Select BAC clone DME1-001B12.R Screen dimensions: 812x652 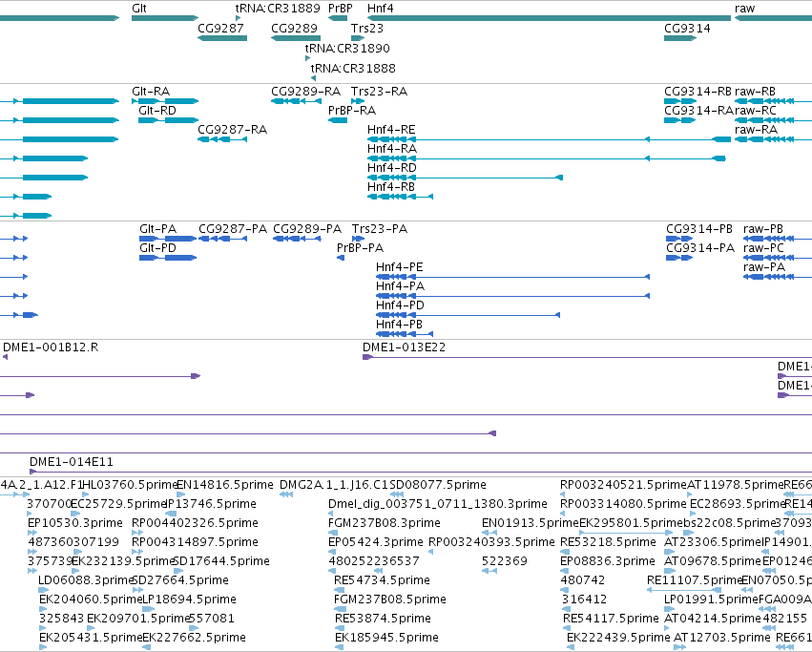(x=5, y=357)
